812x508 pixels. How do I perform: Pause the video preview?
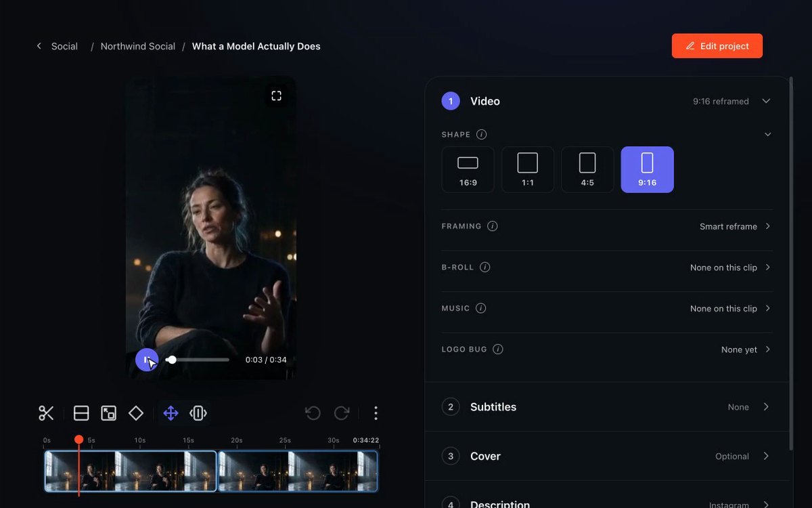pyautogui.click(x=147, y=360)
